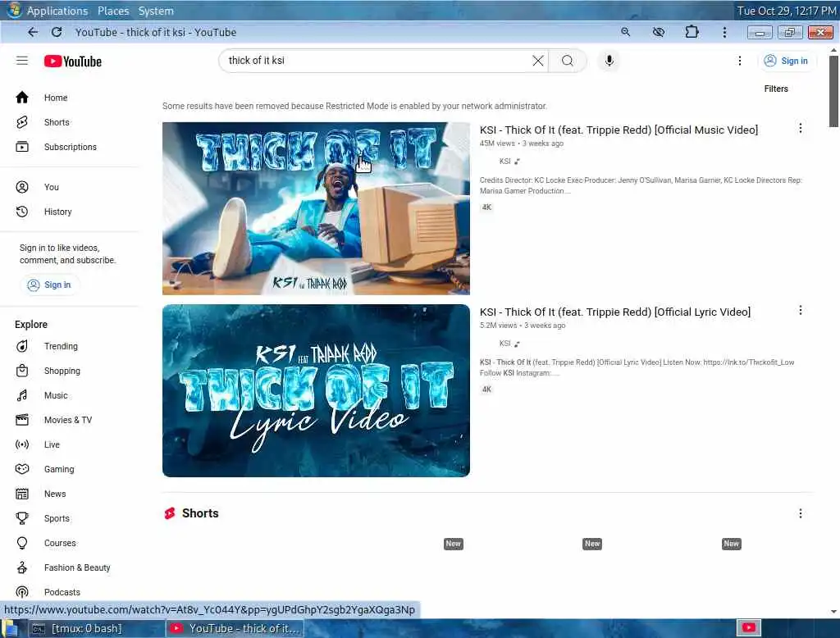Open the browser extensions puzzle icon
This screenshot has width=840, height=638.
tap(692, 32)
